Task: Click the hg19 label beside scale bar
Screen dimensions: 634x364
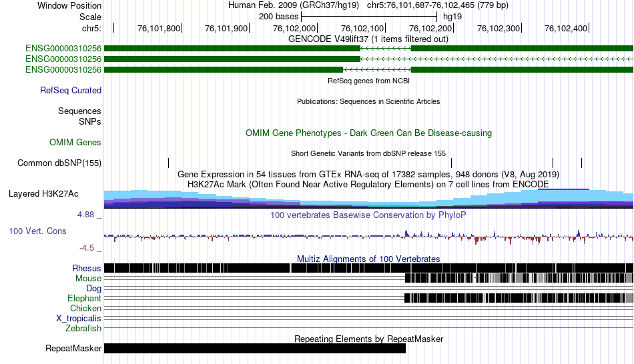Action: point(452,17)
